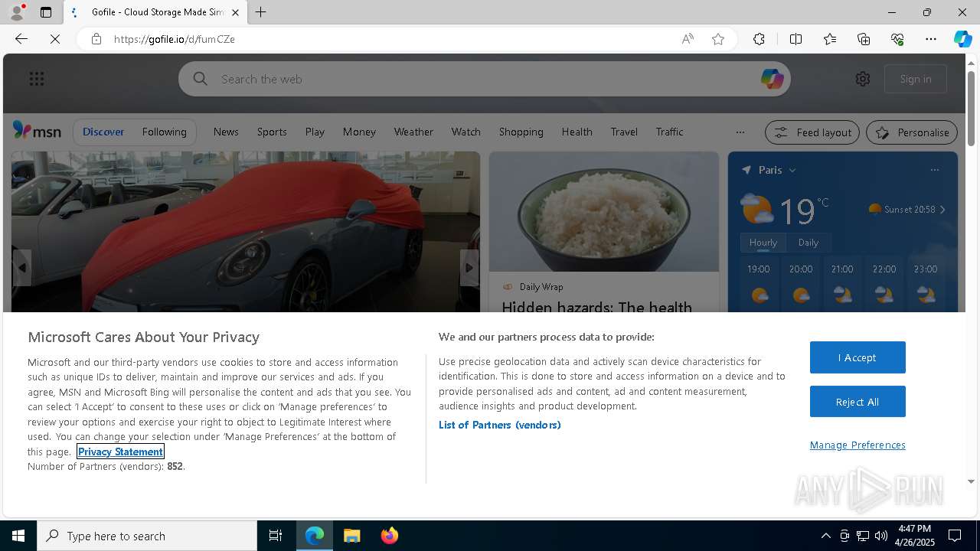This screenshot has width=980, height=551.
Task: Expand more navigation categories ellipsis
Action: [740, 132]
